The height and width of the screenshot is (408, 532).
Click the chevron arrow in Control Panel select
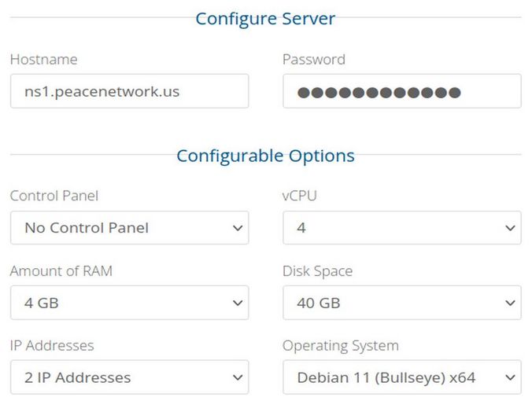click(x=238, y=228)
